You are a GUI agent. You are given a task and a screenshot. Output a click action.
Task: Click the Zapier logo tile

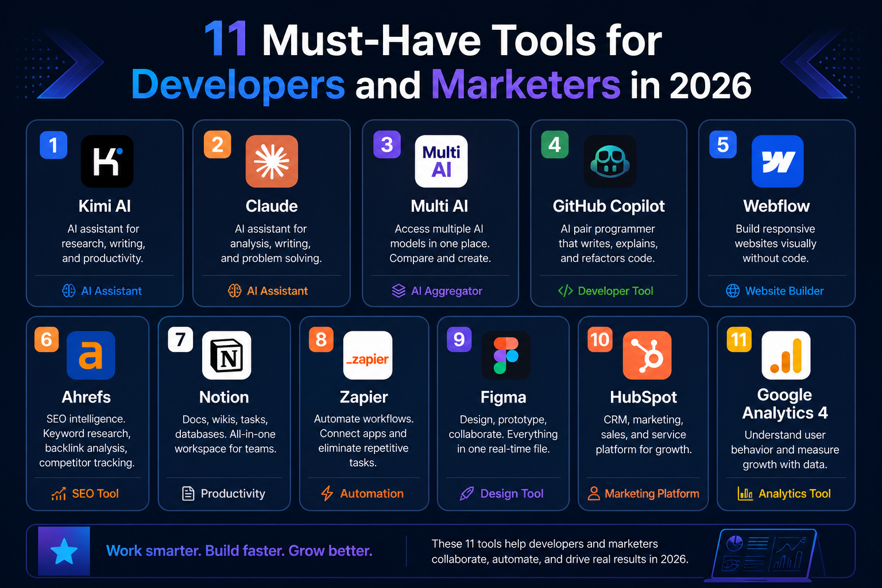pyautogui.click(x=367, y=355)
